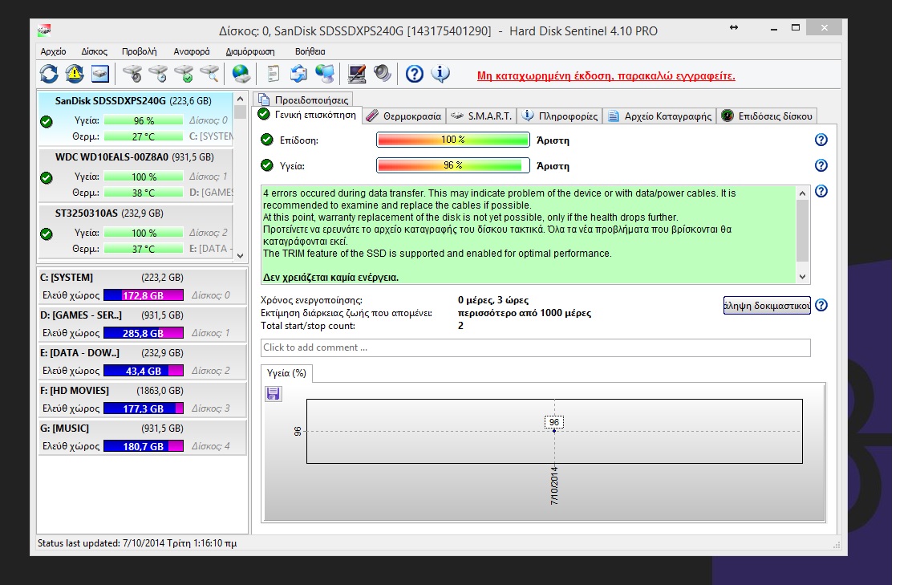
Task: Open the Διαμόρφωση menu
Action: [250, 51]
